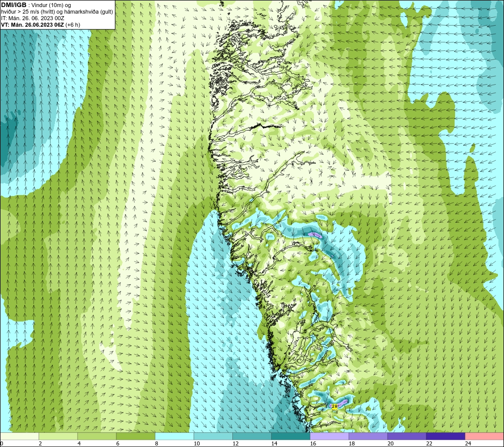Click the colorbar tick label 16
The width and height of the screenshot is (504, 447).
[313, 443]
